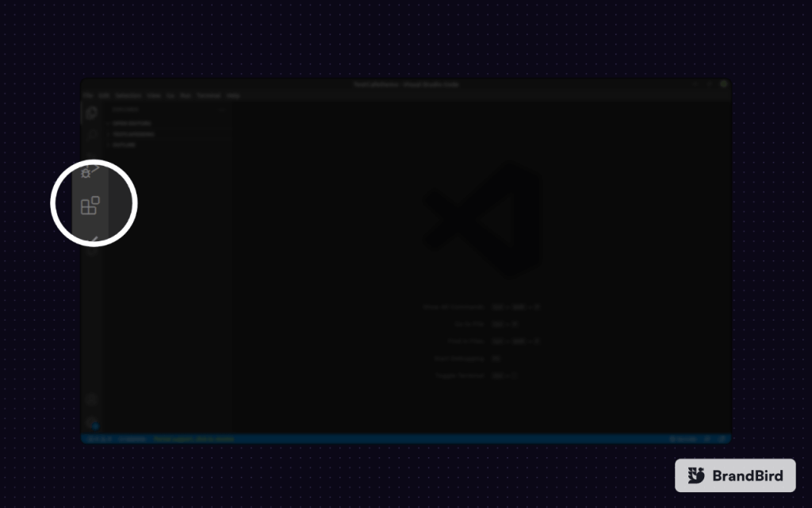
Task: Click the errors and warnings status indicator
Action: (x=98, y=439)
